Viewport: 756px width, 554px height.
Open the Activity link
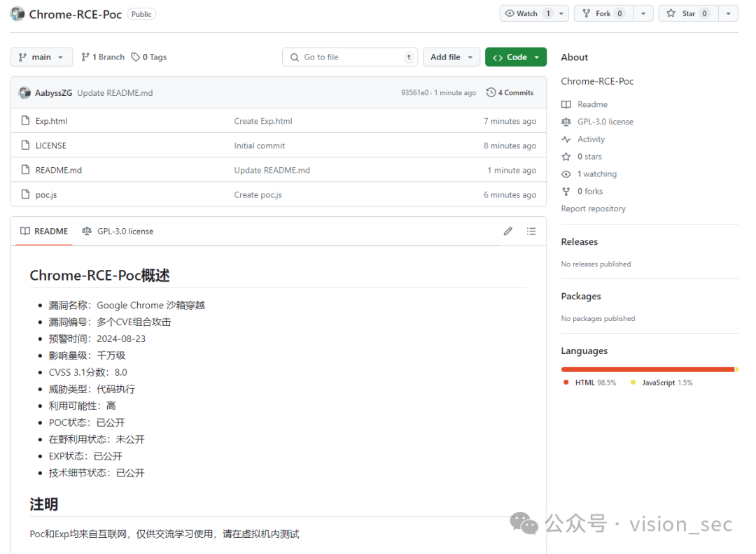(x=591, y=139)
